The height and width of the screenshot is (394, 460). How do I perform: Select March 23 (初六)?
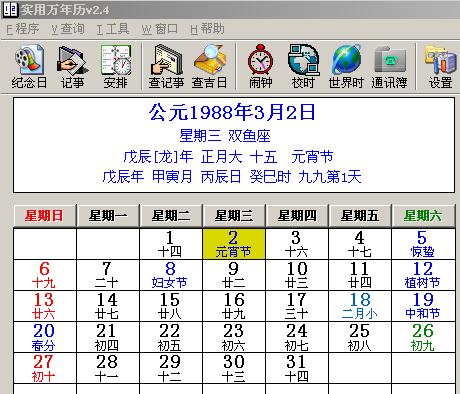coord(234,337)
